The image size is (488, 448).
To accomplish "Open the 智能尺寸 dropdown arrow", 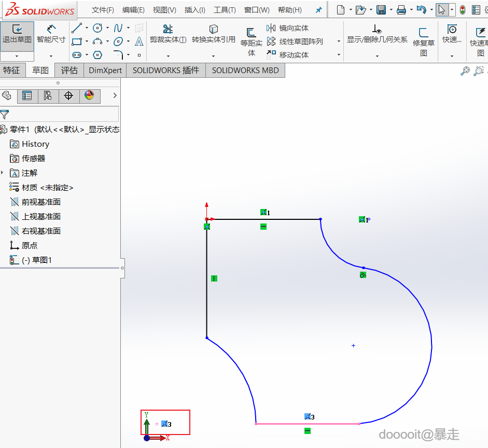I will click(51, 55).
